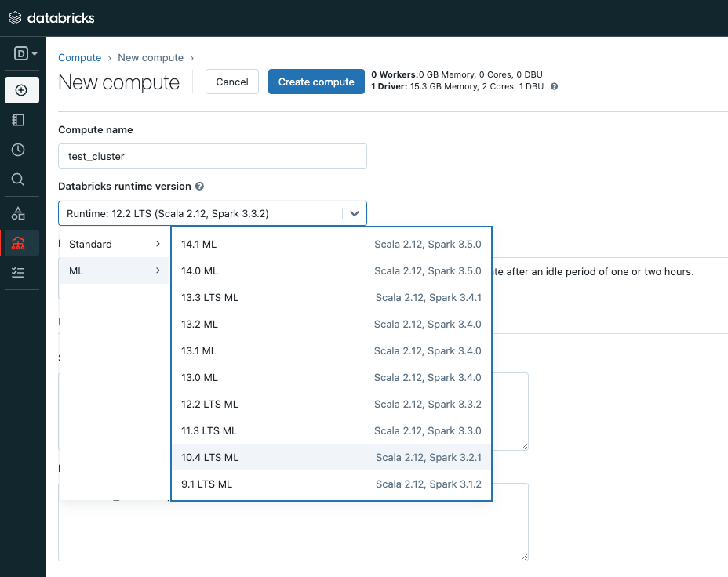
Task: Expand the Standard runtime submenu
Action: click(x=115, y=244)
